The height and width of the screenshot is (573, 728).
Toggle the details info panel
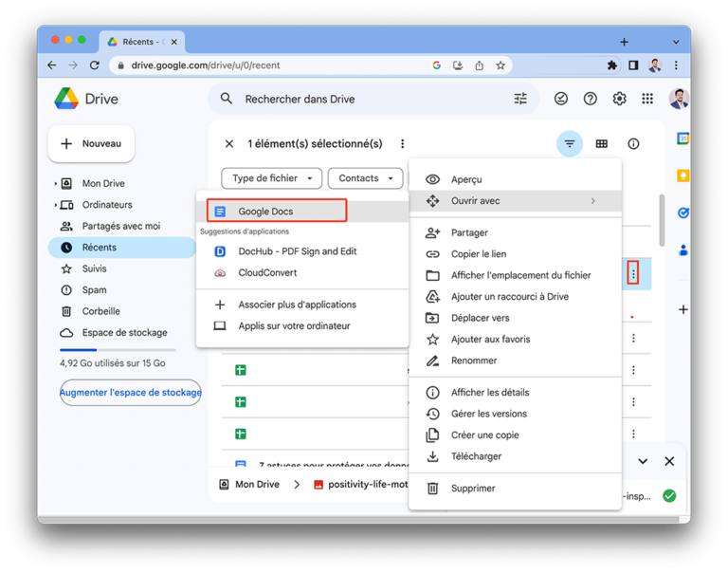click(x=633, y=144)
